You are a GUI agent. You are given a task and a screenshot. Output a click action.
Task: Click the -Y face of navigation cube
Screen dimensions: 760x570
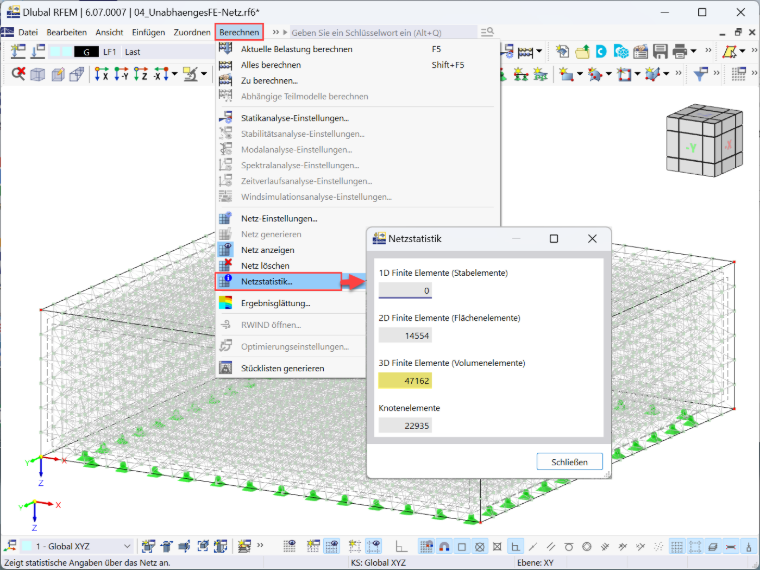691,147
